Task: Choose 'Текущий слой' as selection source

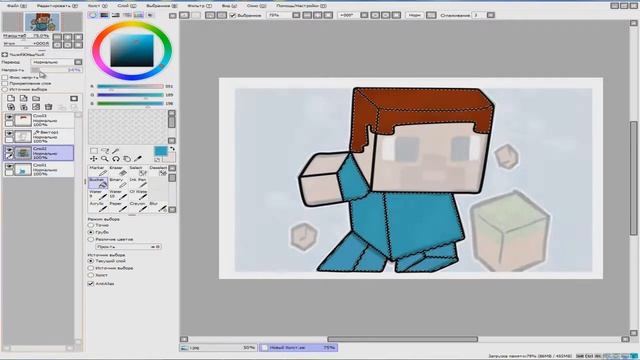Action: point(91,260)
